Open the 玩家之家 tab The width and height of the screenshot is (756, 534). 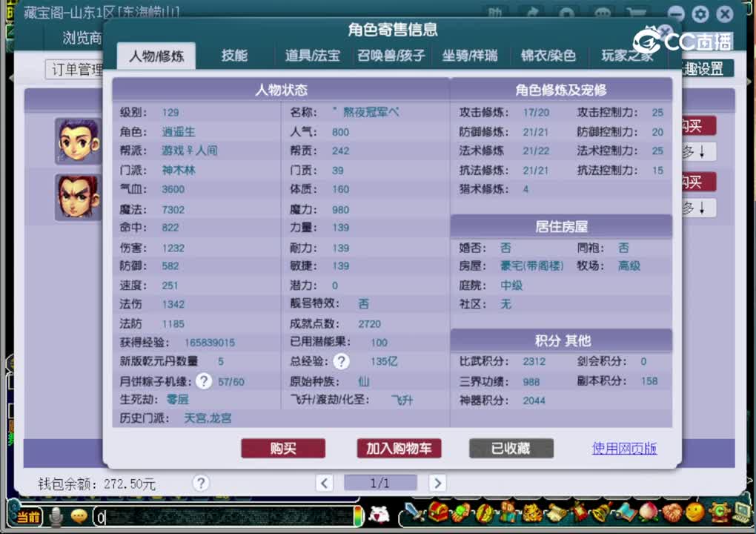626,55
